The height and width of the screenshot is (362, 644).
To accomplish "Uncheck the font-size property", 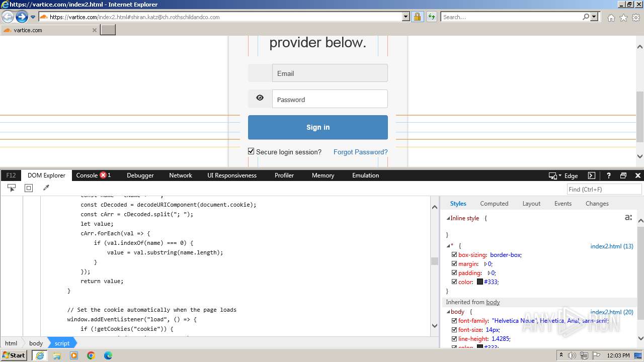I will point(454,330).
